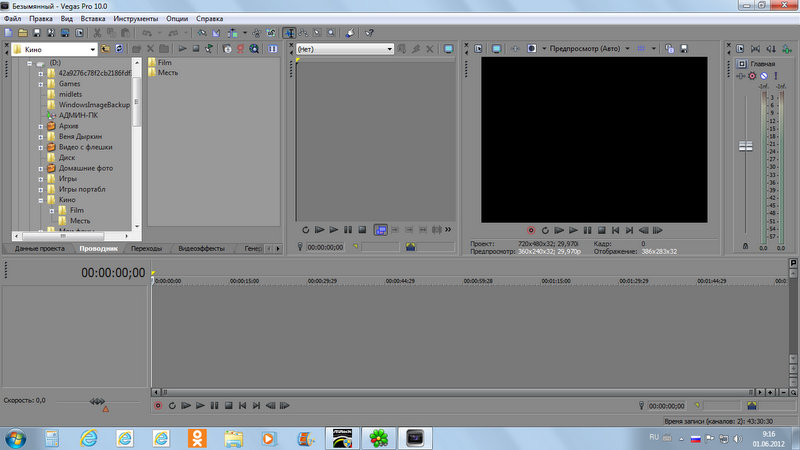Toggle Auto Ripple in main toolbar
The image size is (800, 450).
tap(233, 33)
